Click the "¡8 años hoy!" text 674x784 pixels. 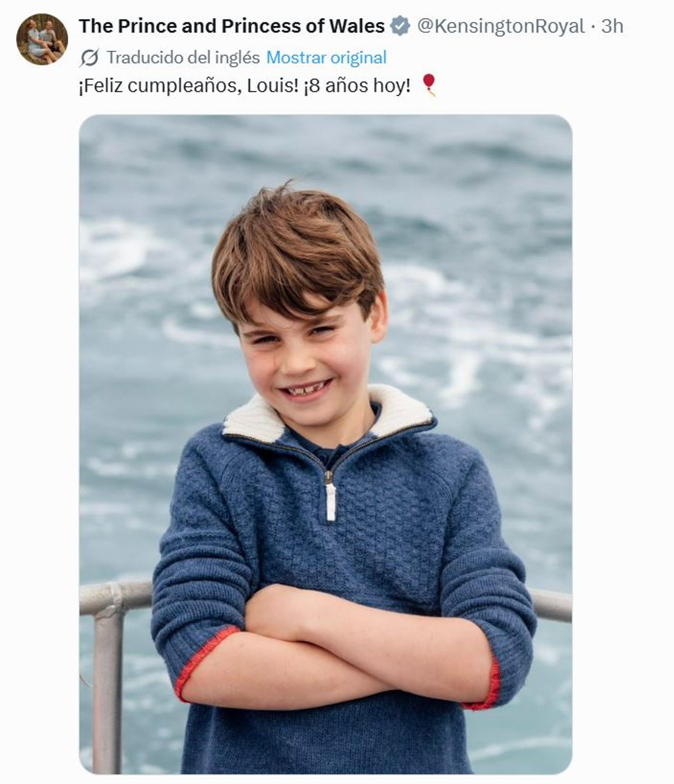(x=356, y=86)
